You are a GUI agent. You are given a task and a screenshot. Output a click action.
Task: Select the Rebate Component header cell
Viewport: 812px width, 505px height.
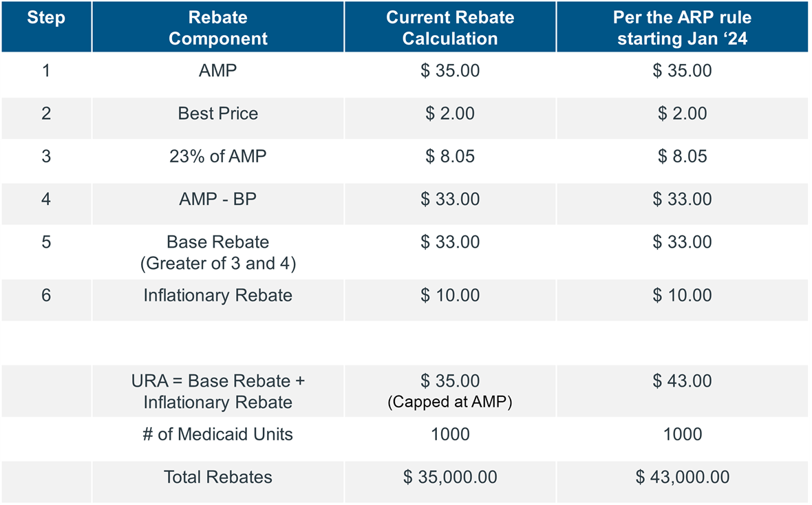pos(218,27)
